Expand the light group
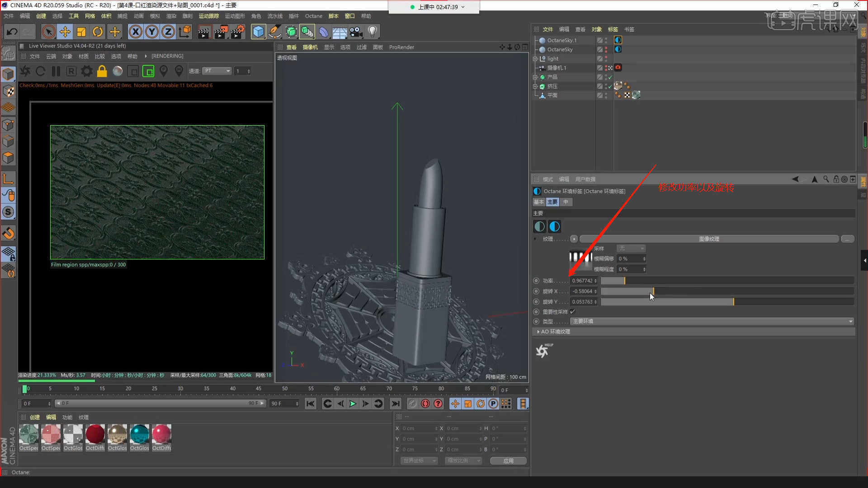 tap(535, 59)
